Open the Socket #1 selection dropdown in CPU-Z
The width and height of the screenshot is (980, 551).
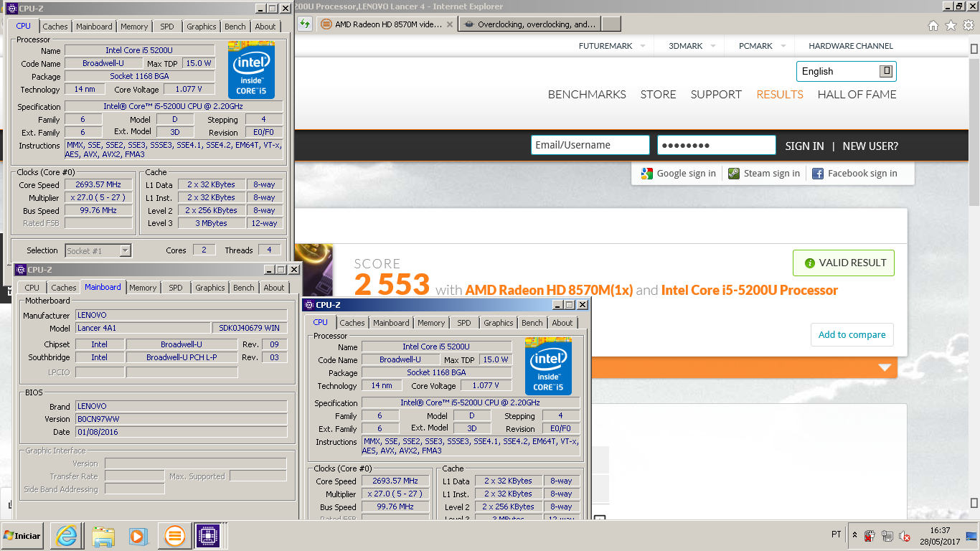coord(98,250)
